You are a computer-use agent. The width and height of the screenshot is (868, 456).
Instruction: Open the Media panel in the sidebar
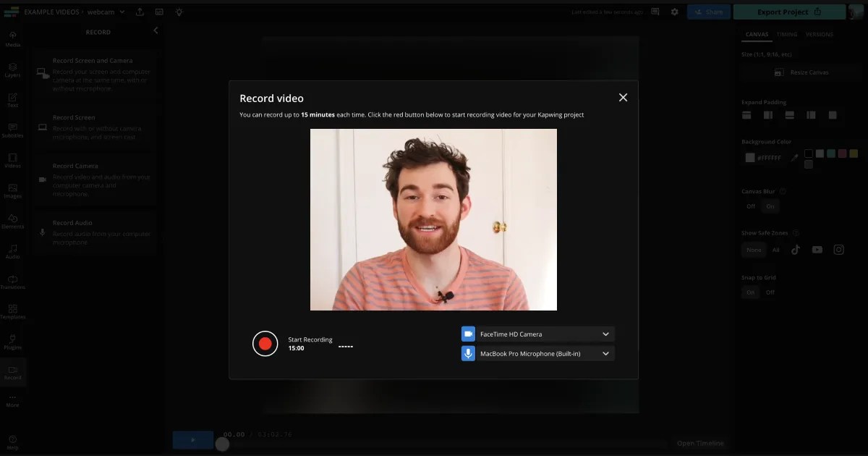pyautogui.click(x=12, y=40)
